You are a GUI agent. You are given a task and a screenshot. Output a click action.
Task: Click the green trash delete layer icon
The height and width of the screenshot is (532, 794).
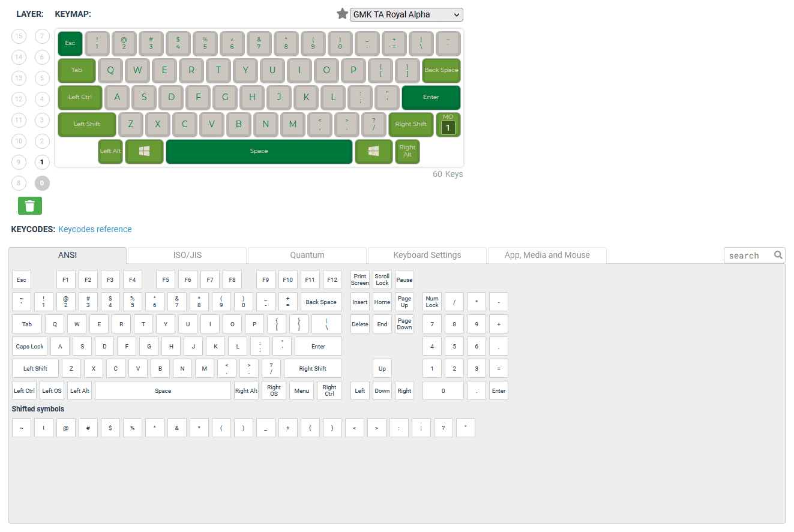30,206
